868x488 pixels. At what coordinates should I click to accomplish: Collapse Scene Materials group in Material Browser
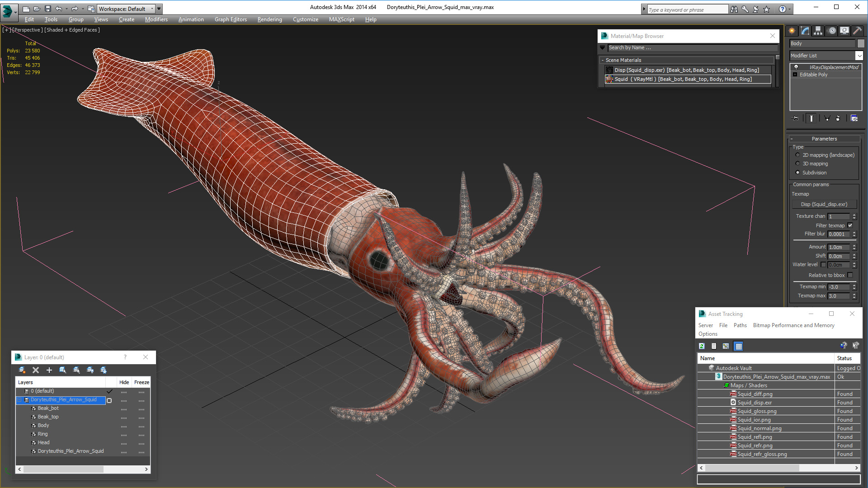tap(603, 60)
